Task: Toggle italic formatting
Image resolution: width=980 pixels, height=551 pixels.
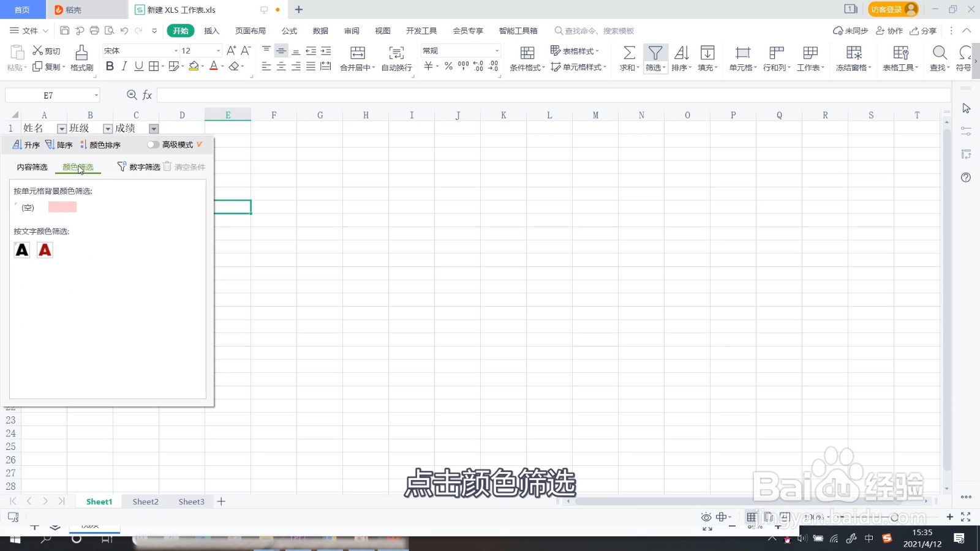Action: click(x=124, y=66)
